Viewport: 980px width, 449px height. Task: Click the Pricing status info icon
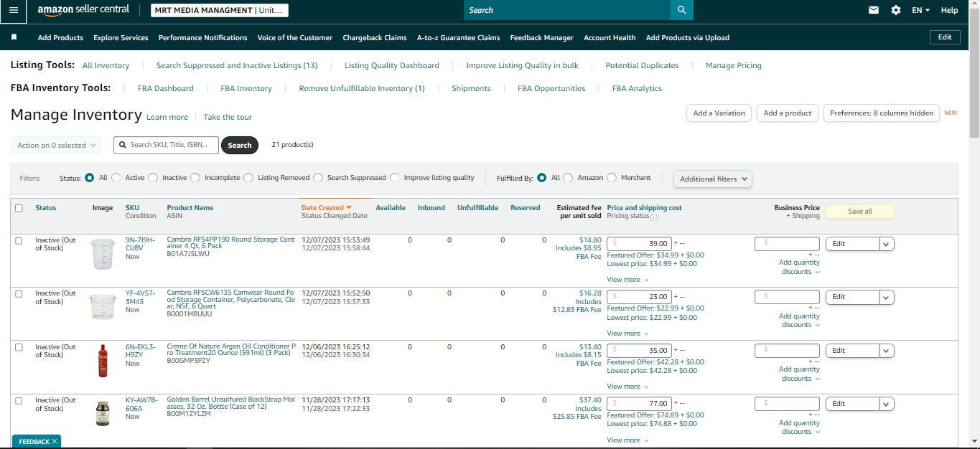pos(654,217)
